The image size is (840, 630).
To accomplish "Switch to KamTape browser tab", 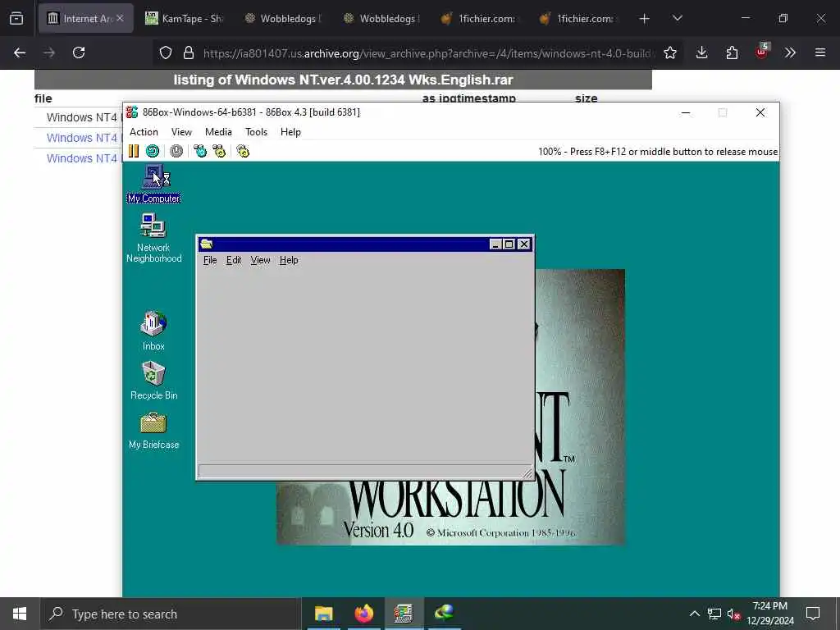I will 184,18.
